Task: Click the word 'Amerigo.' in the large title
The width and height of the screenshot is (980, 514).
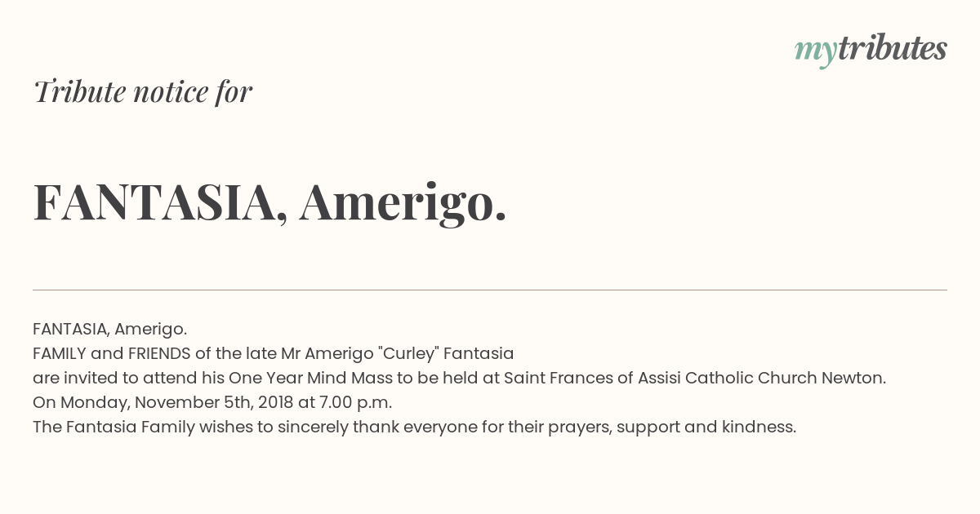Action: click(403, 203)
